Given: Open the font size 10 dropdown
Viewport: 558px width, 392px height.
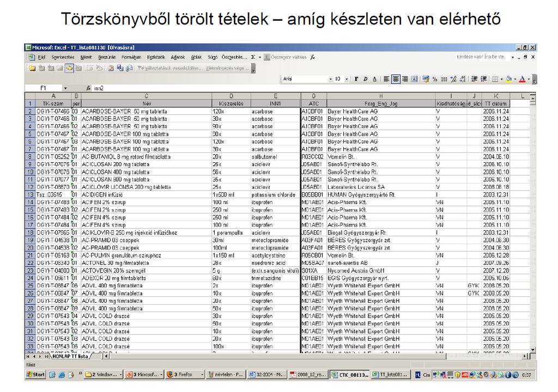Looking at the screenshot, I should click(x=346, y=79).
